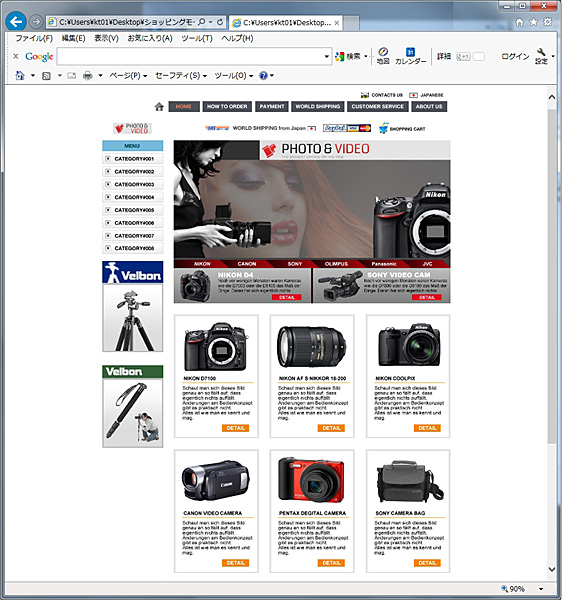Image resolution: width=562 pixels, height=600 pixels.
Task: Click the Help question mark icon
Action: coord(263,76)
